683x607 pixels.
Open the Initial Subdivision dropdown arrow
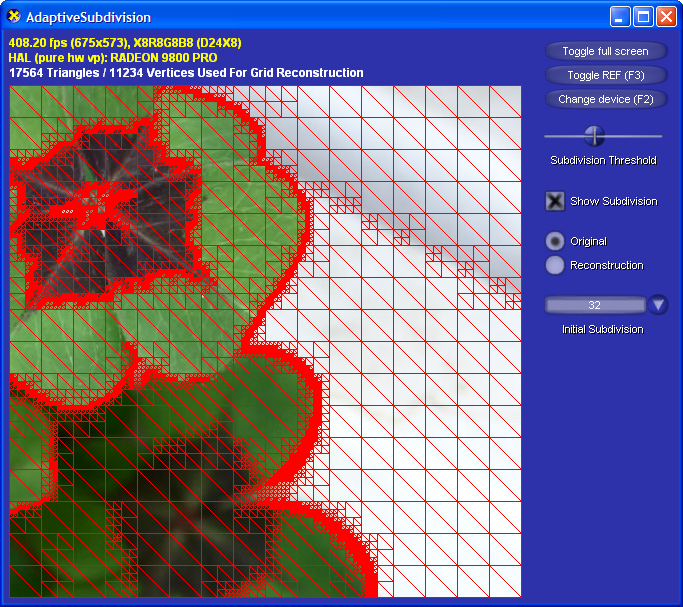658,304
